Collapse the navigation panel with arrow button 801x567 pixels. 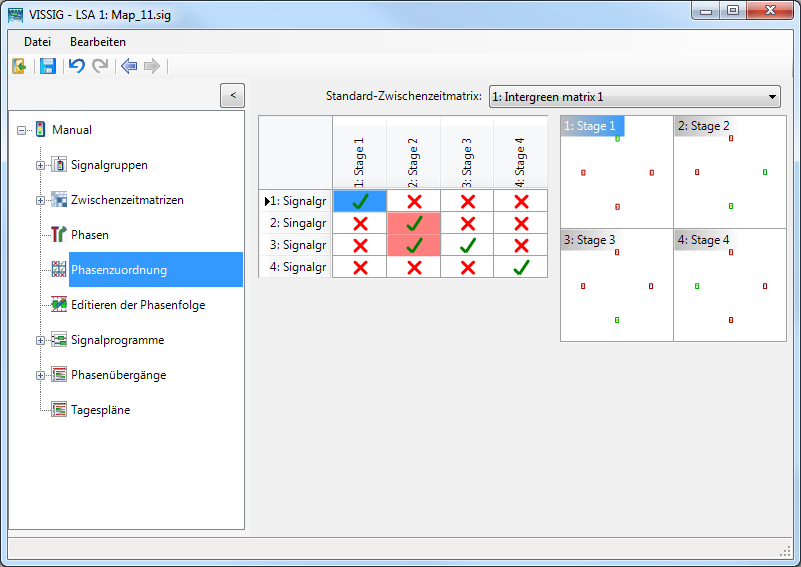(x=232, y=95)
